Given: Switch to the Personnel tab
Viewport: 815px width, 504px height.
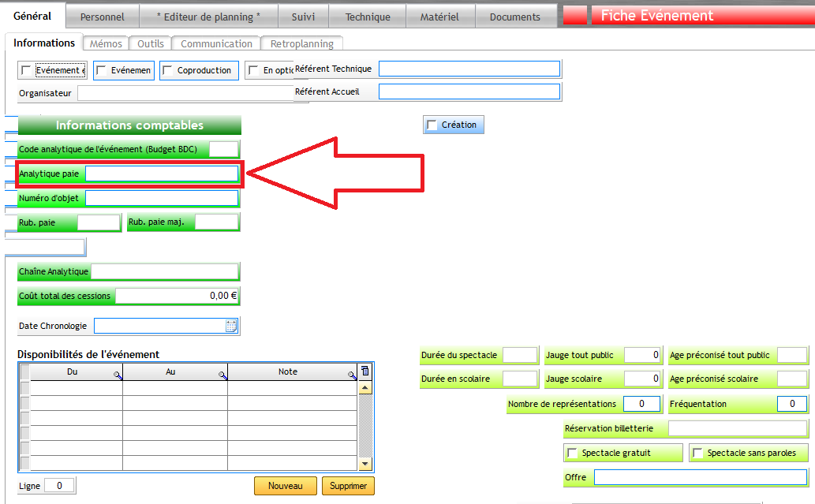Looking at the screenshot, I should pyautogui.click(x=102, y=17).
